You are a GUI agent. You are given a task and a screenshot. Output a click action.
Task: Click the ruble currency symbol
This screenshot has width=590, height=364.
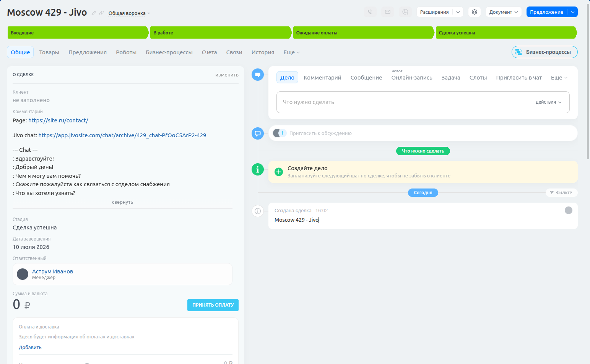(x=27, y=305)
